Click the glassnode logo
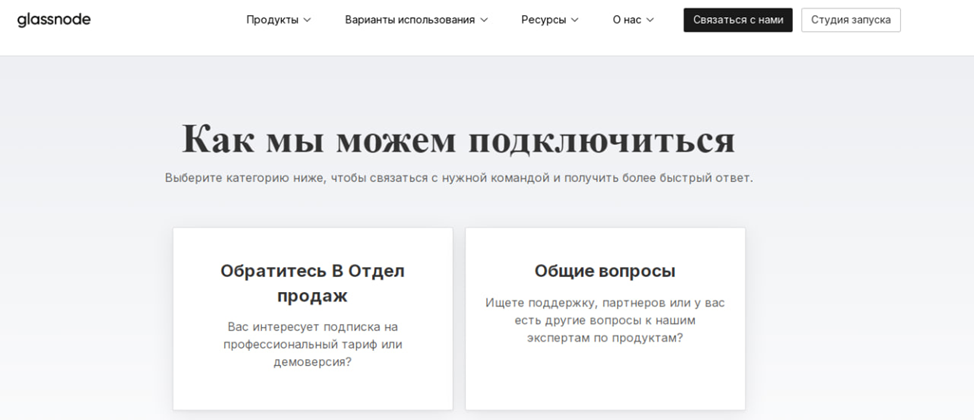 point(54,20)
